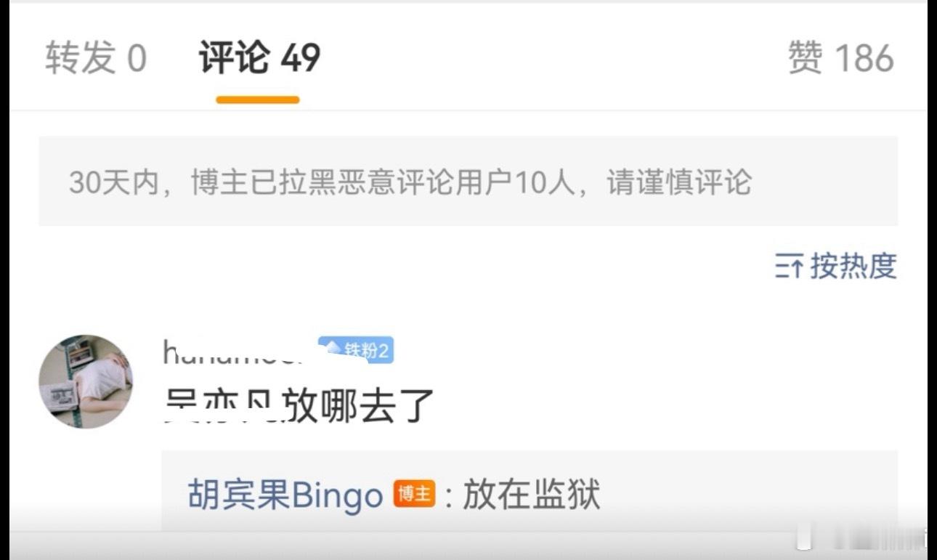
Task: Open the 赞 186 likes list
Action: pos(841,57)
